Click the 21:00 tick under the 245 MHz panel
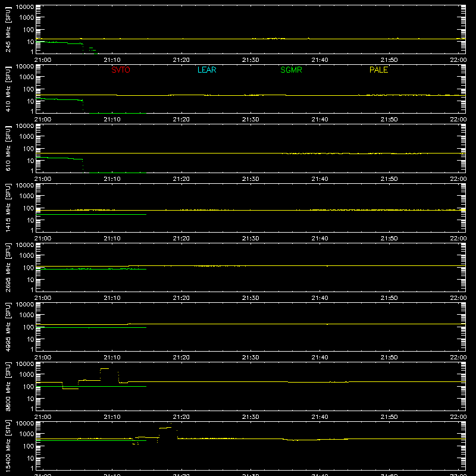 [43, 60]
